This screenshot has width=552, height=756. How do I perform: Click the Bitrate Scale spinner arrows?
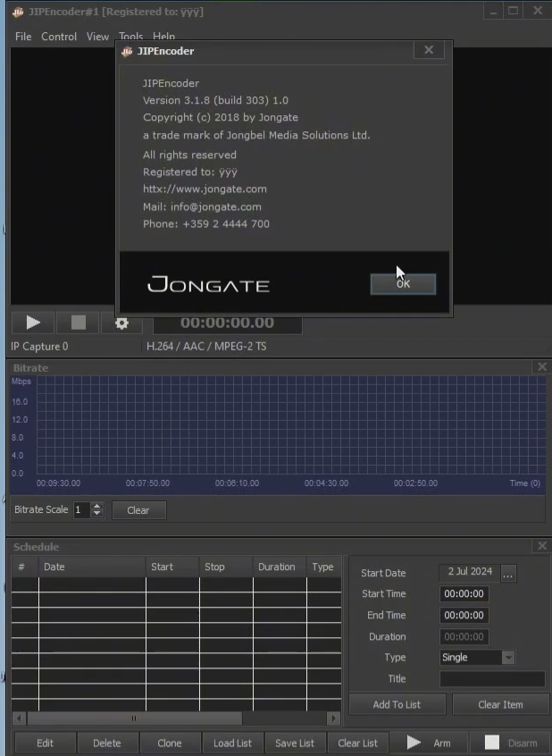coord(97,510)
